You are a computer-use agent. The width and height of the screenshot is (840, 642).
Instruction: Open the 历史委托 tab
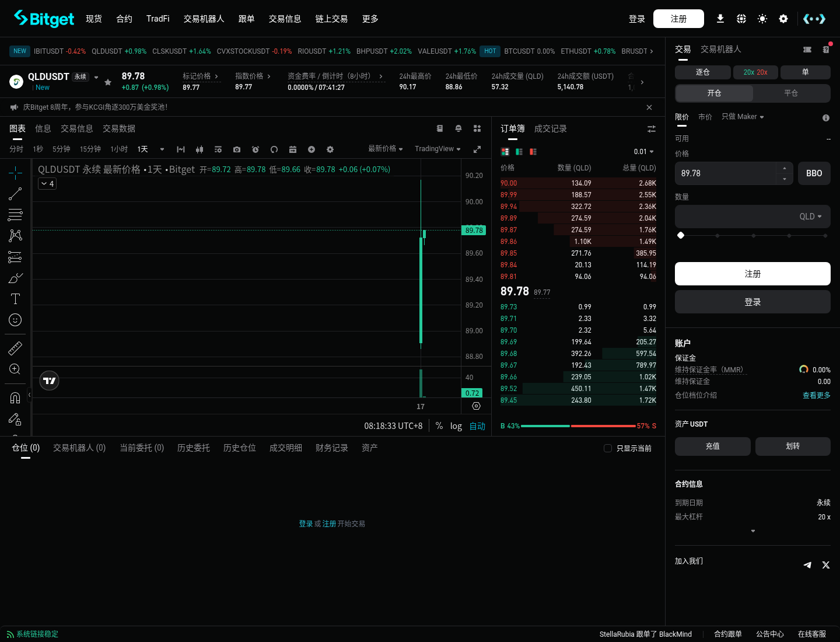point(194,448)
